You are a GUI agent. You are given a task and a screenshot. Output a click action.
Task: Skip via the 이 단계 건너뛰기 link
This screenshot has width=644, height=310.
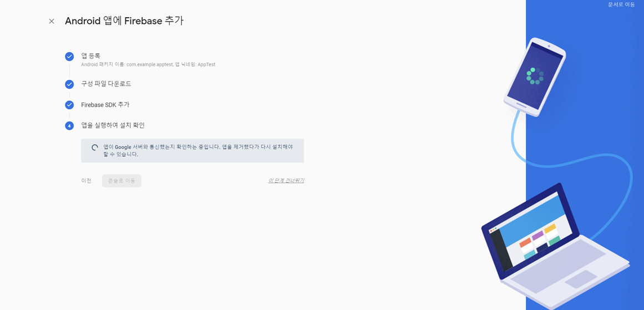point(286,180)
